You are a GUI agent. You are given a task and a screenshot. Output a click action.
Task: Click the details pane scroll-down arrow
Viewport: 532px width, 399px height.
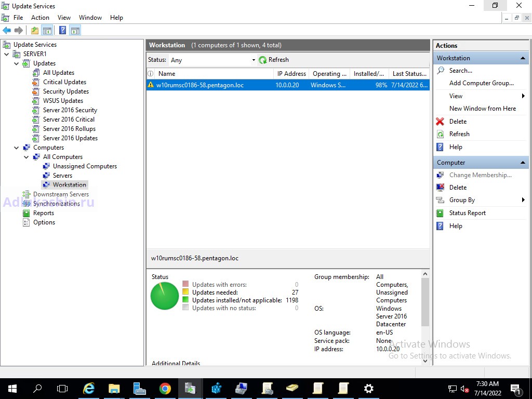click(x=425, y=360)
